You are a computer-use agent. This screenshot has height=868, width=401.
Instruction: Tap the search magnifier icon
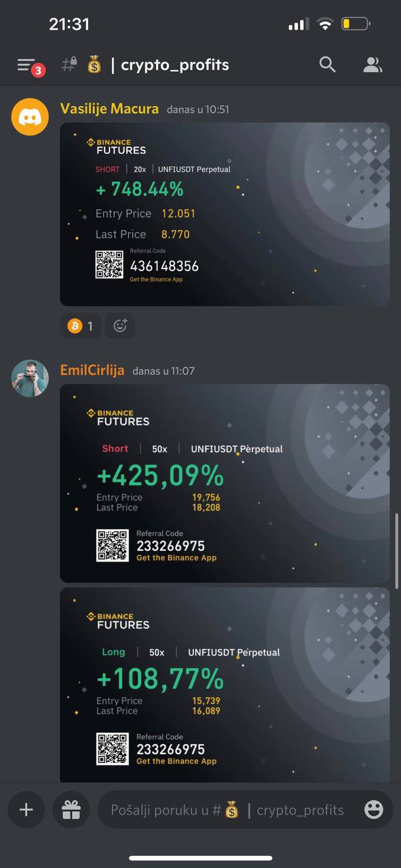pos(328,65)
